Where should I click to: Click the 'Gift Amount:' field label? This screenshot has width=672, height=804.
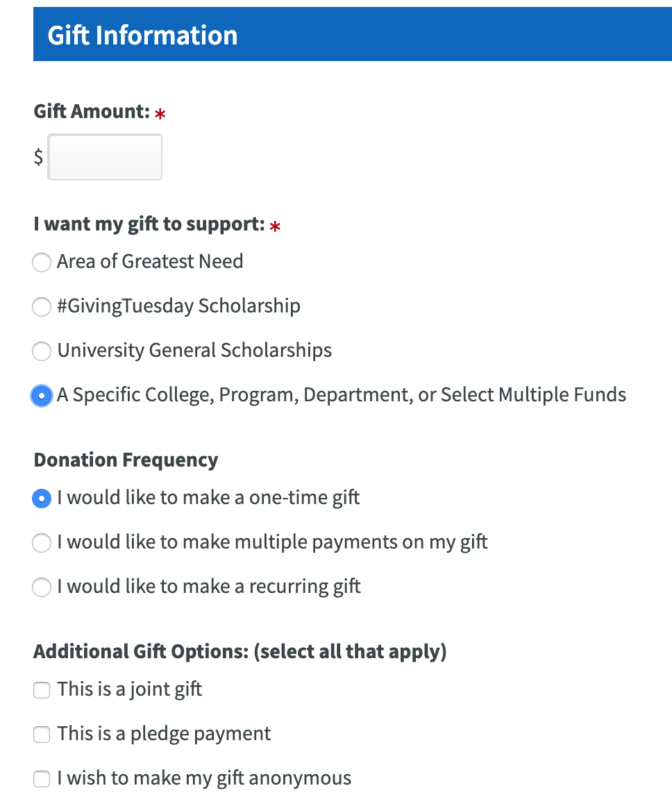point(92,111)
